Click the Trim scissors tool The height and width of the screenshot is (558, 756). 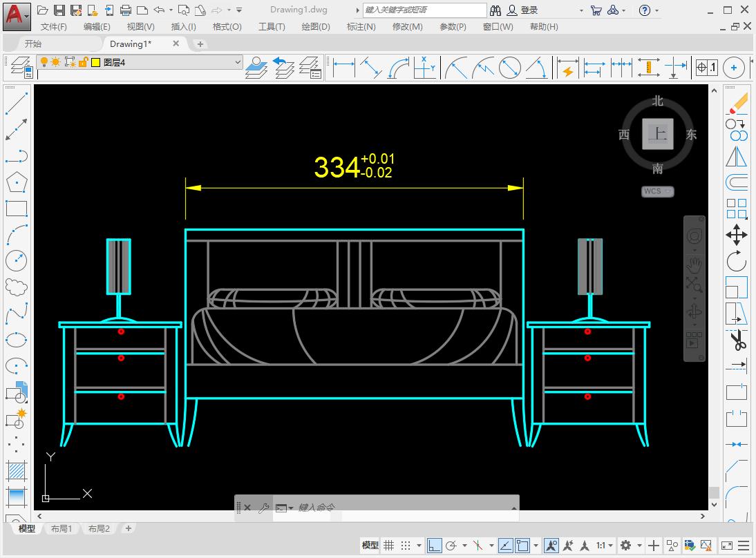(737, 340)
